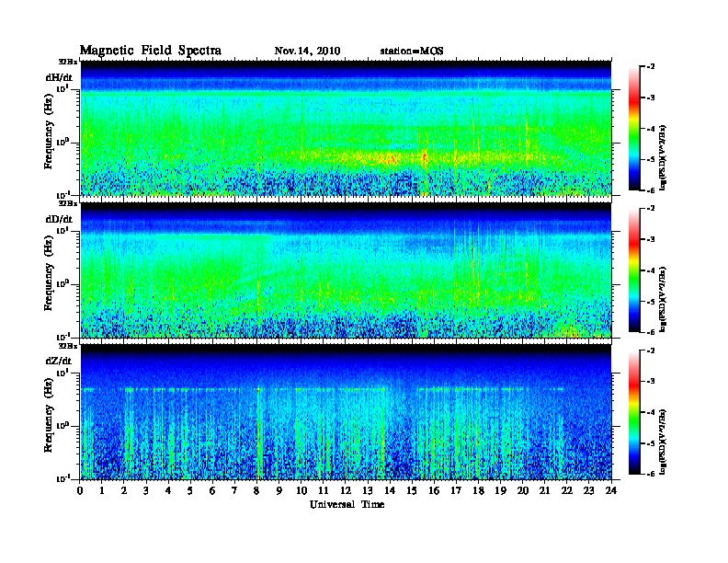Click the Frequency (Hz) label of dZ/dt panel

(x=49, y=415)
